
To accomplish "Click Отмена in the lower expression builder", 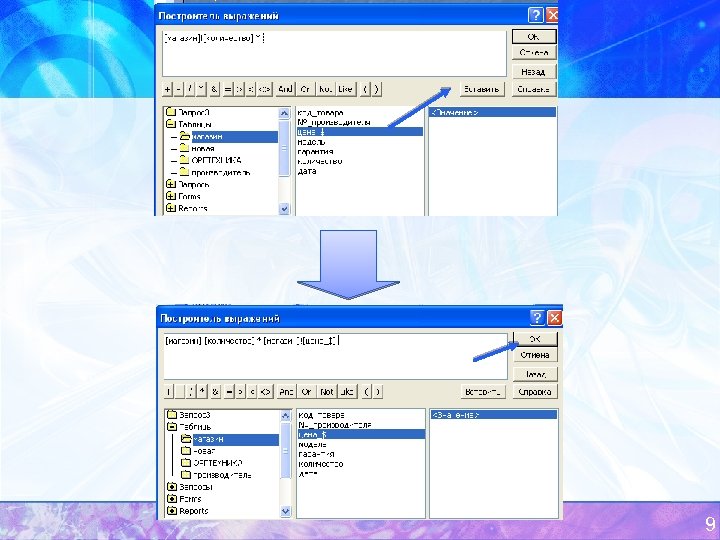I will 535,355.
